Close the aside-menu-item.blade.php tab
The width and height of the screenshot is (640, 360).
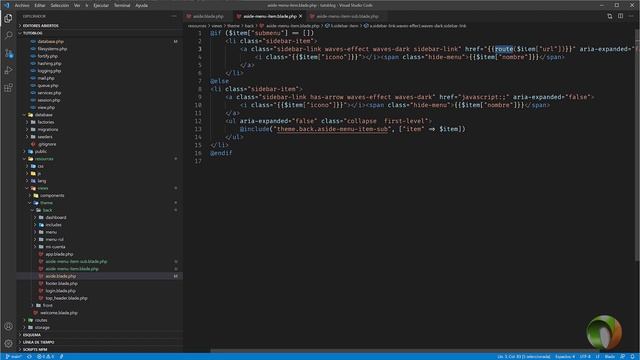point(300,16)
